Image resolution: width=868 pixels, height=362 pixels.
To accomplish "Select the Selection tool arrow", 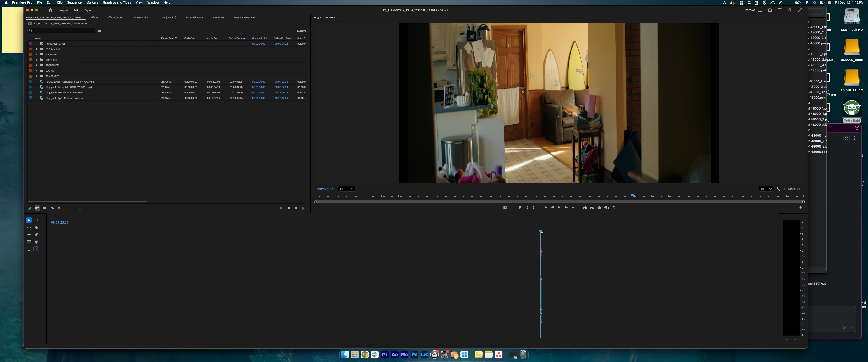I will pyautogui.click(x=29, y=220).
